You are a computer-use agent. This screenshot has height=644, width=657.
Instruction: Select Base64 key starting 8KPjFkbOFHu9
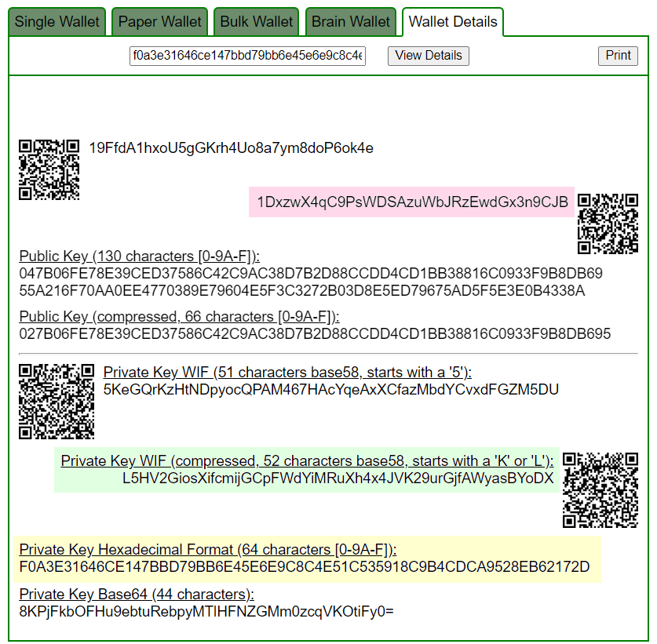point(206,612)
